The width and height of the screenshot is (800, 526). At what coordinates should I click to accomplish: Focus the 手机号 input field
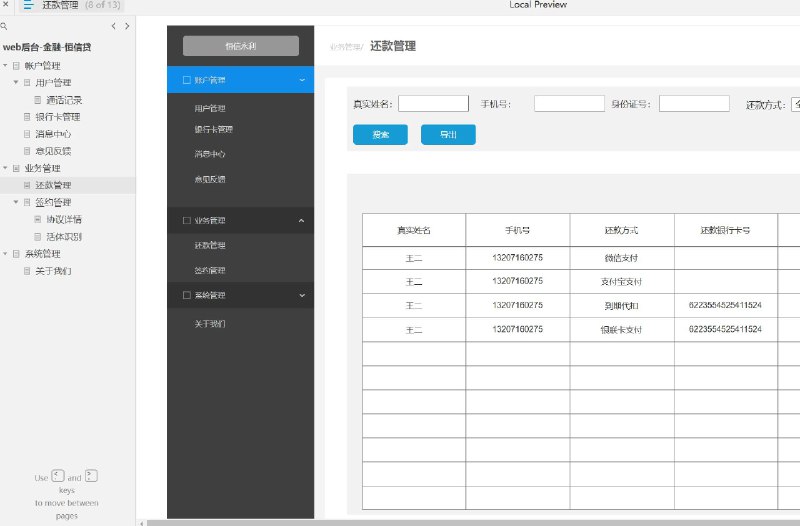coord(569,104)
